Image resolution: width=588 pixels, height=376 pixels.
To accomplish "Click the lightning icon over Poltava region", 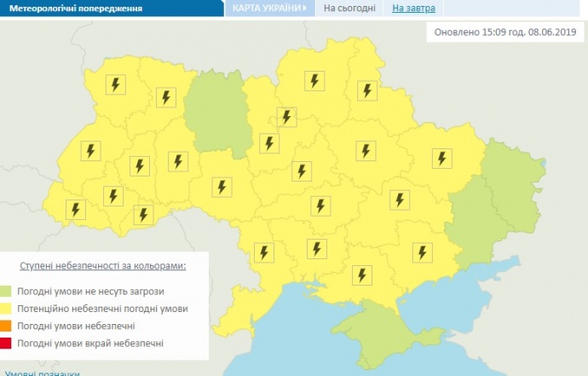I will 366,151.
